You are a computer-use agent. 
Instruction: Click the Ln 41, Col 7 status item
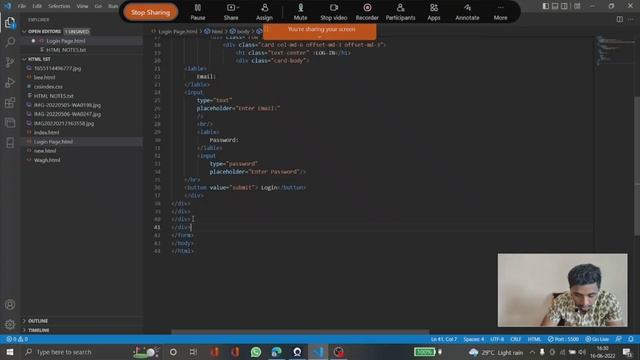(x=444, y=339)
